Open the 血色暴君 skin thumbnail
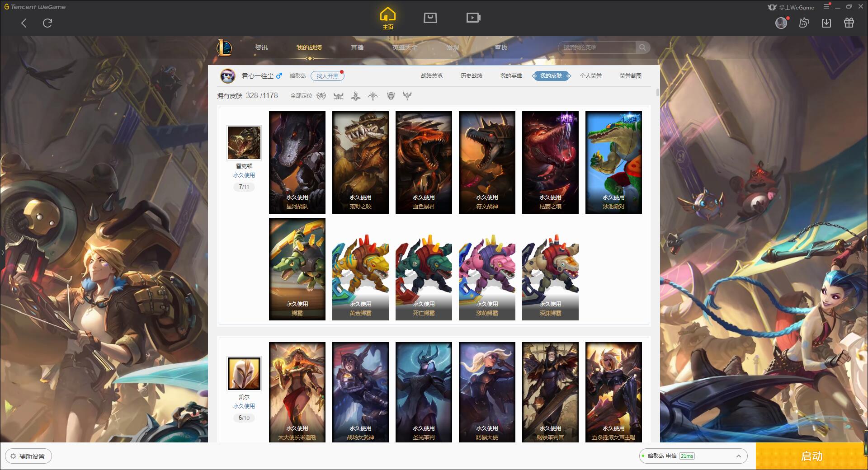The image size is (868, 470). (x=424, y=162)
